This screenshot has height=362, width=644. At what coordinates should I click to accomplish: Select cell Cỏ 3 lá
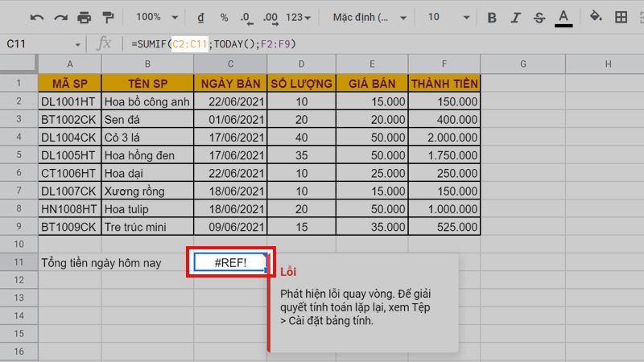click(147, 137)
